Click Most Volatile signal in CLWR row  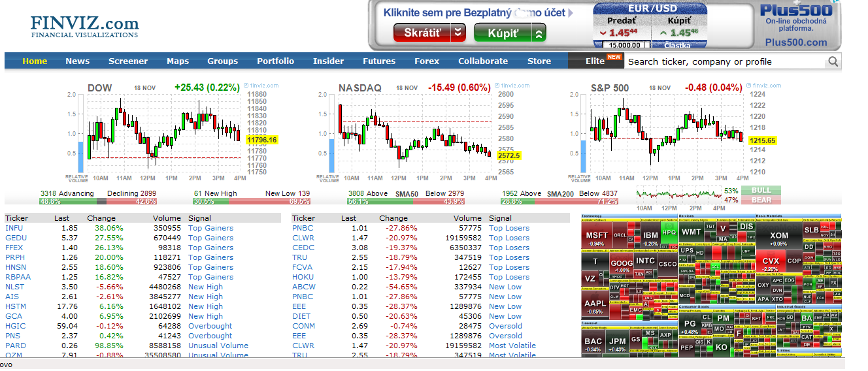click(x=512, y=346)
